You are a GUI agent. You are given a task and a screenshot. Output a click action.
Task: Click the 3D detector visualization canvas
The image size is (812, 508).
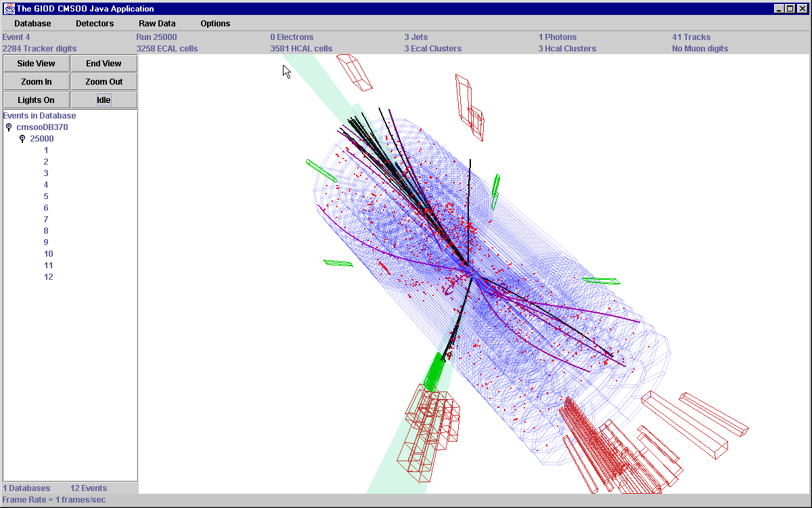[x=474, y=271]
